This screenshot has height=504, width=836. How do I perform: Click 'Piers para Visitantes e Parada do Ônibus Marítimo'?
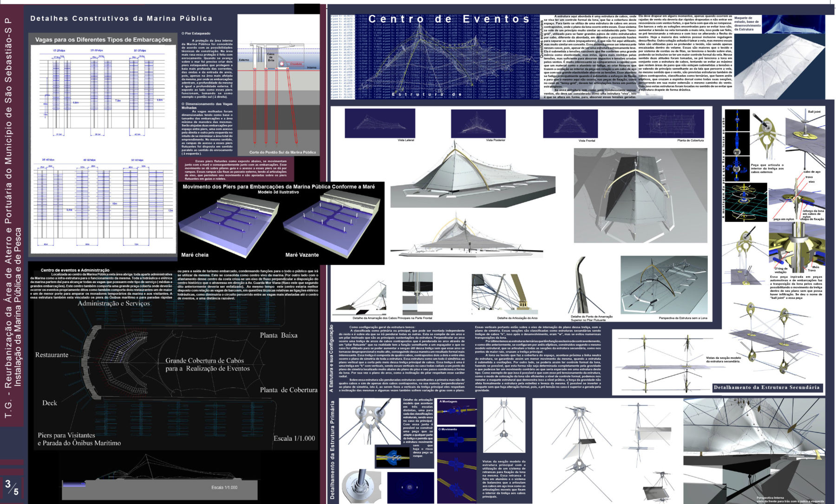pyautogui.click(x=79, y=439)
